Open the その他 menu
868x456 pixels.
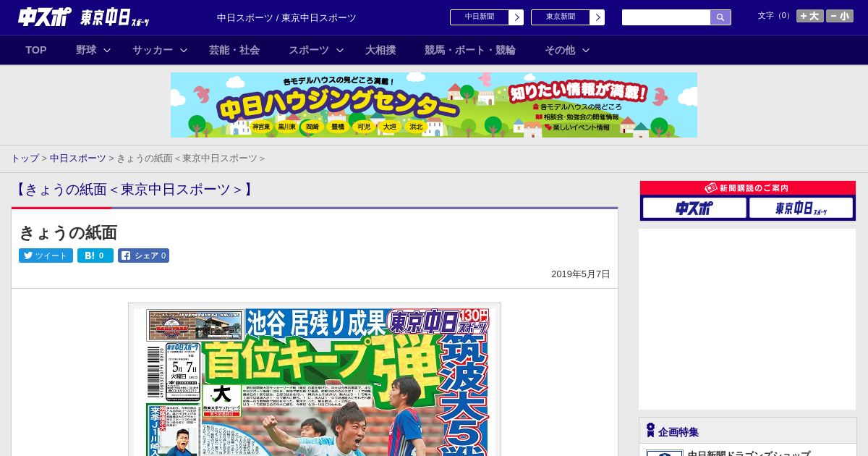(x=560, y=50)
